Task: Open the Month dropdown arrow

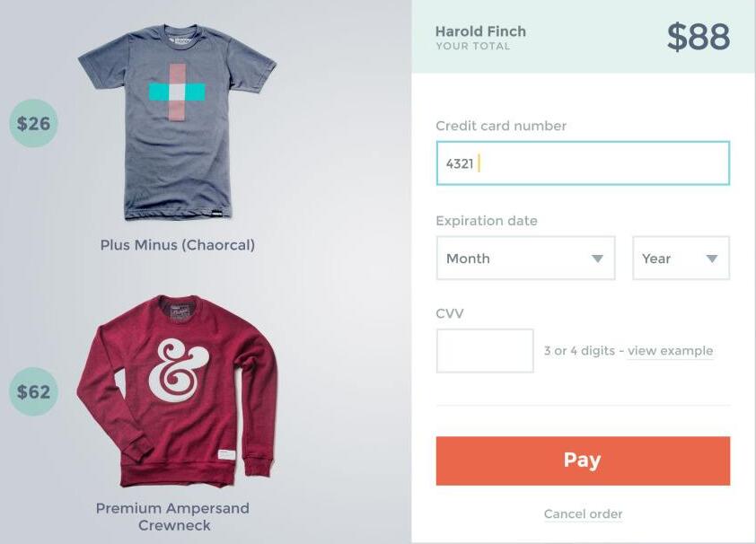Action: pos(597,259)
